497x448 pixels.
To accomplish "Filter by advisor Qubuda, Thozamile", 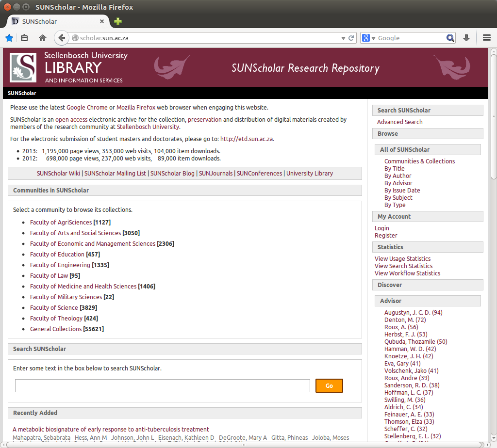I will [415, 342].
